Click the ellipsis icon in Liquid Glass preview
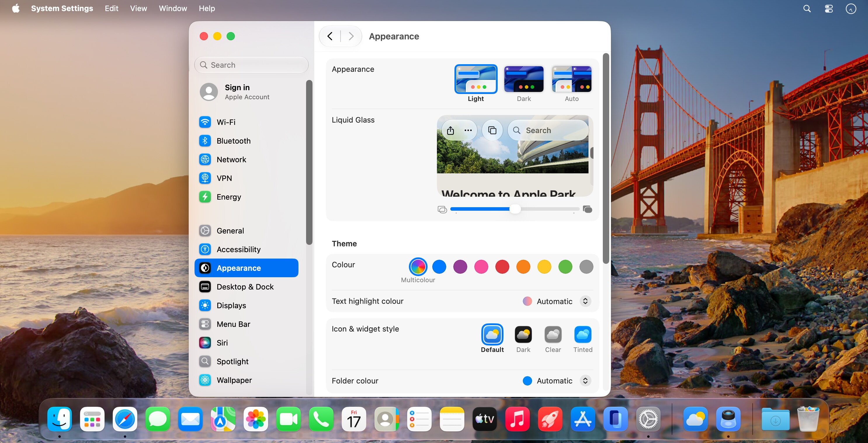 click(x=468, y=130)
